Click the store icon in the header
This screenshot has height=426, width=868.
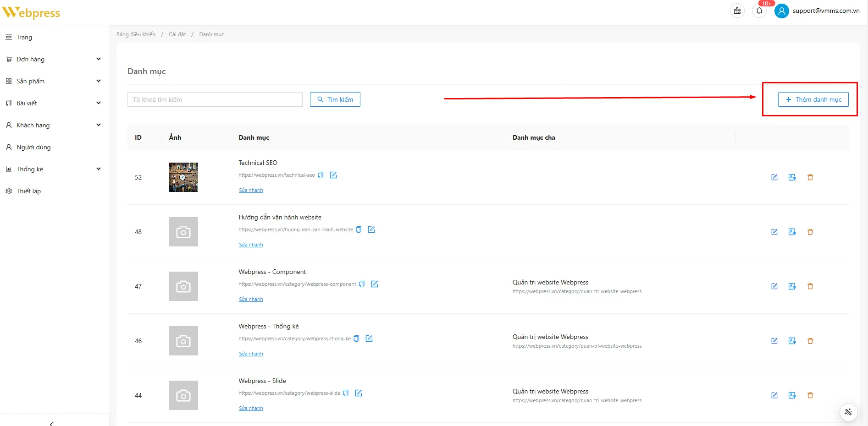(737, 11)
